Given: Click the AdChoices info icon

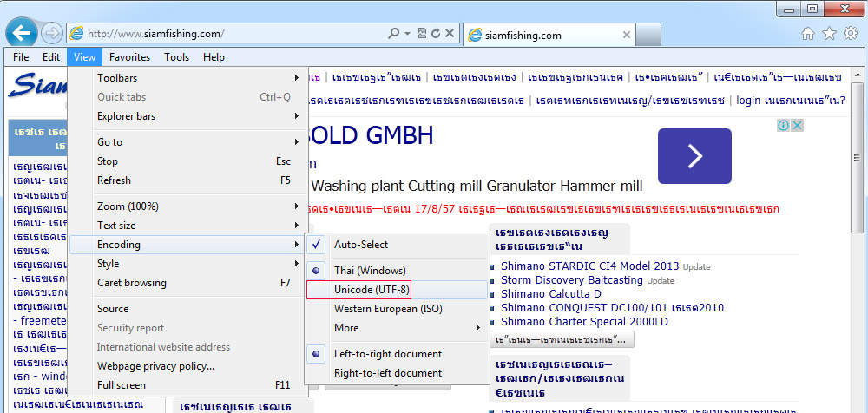Looking at the screenshot, I should 783,126.
